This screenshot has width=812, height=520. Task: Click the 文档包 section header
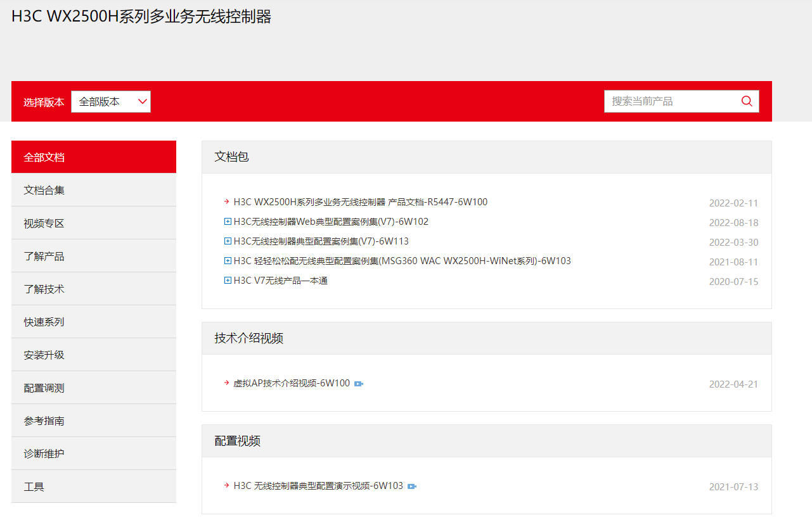[487, 157]
